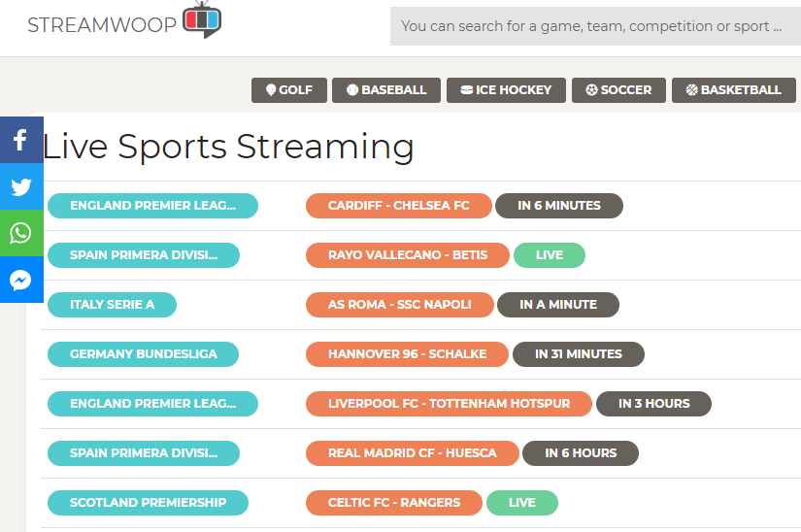Open the Ice Hockey category
Image resolution: width=801 pixels, height=532 pixels.
[x=506, y=90]
